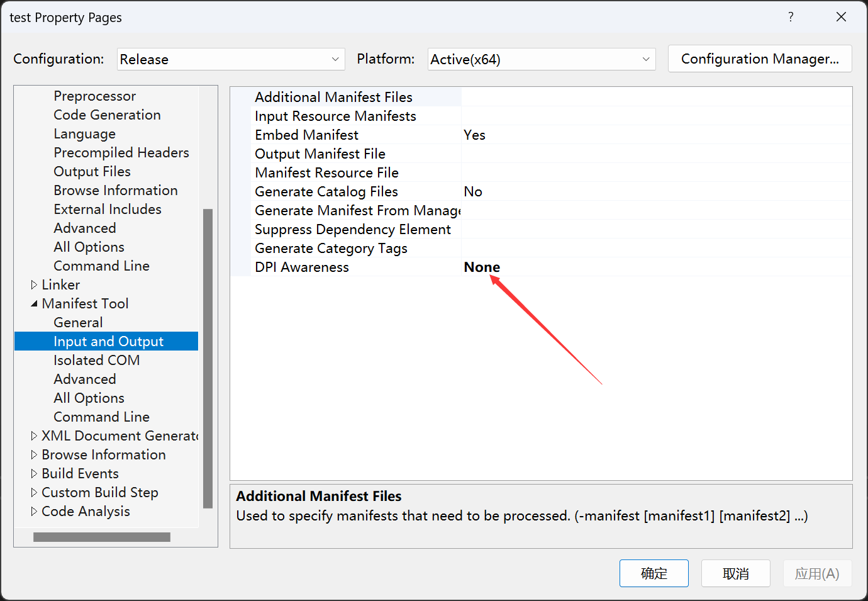Expand the Build Events node
Image resolution: width=868 pixels, height=601 pixels.
pyautogui.click(x=34, y=474)
